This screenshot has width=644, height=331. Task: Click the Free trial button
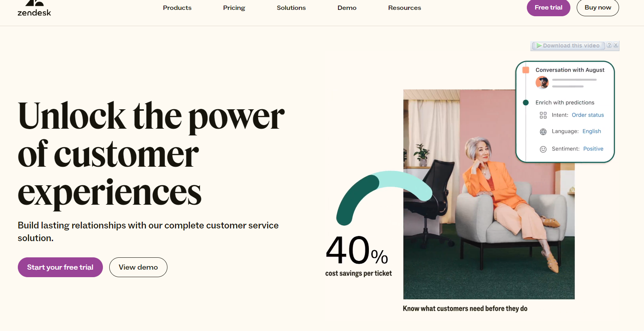548,8
